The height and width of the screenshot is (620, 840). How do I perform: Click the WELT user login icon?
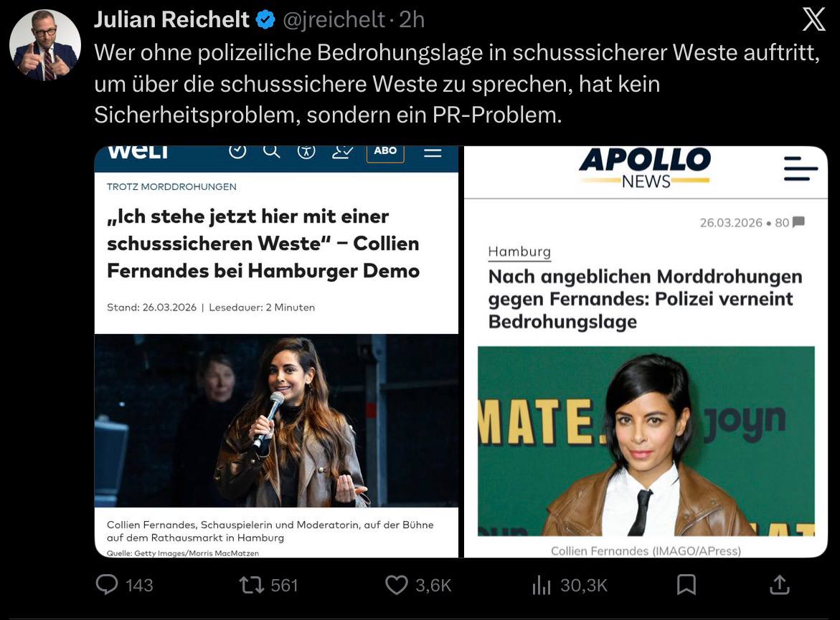pos(342,151)
